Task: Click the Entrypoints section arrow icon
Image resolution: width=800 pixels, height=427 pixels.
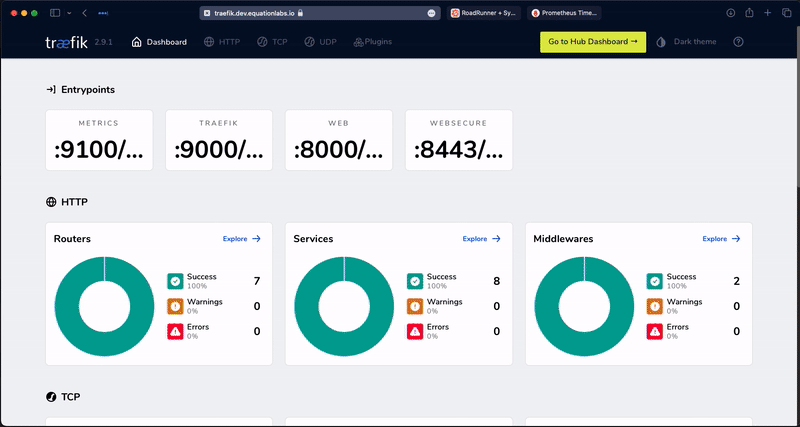Action: 51,90
